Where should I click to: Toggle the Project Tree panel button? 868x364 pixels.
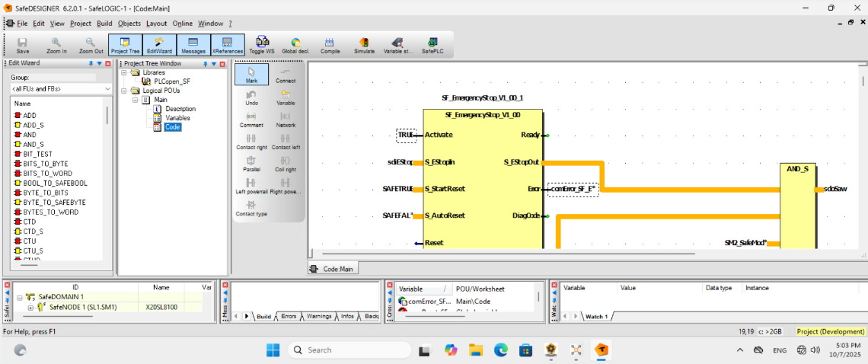click(125, 45)
